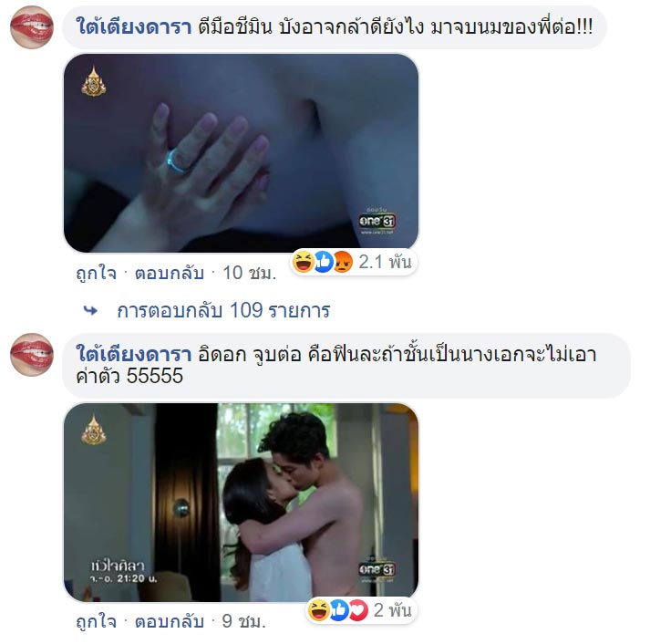Expand the 109 replies thread
The height and width of the screenshot is (644, 650).
click(x=223, y=310)
